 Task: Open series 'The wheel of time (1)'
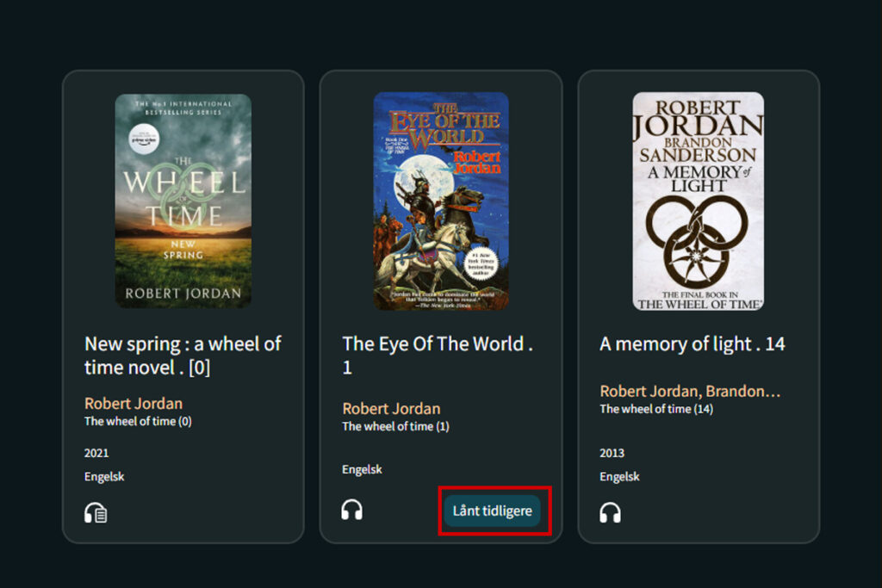click(395, 426)
